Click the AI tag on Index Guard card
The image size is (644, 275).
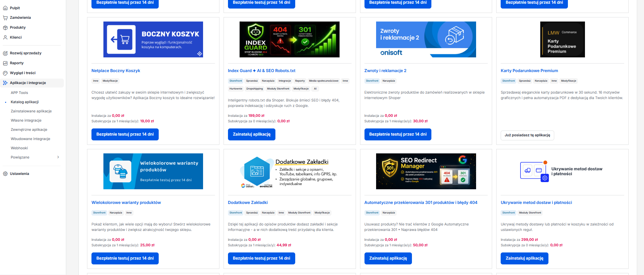[315, 89]
